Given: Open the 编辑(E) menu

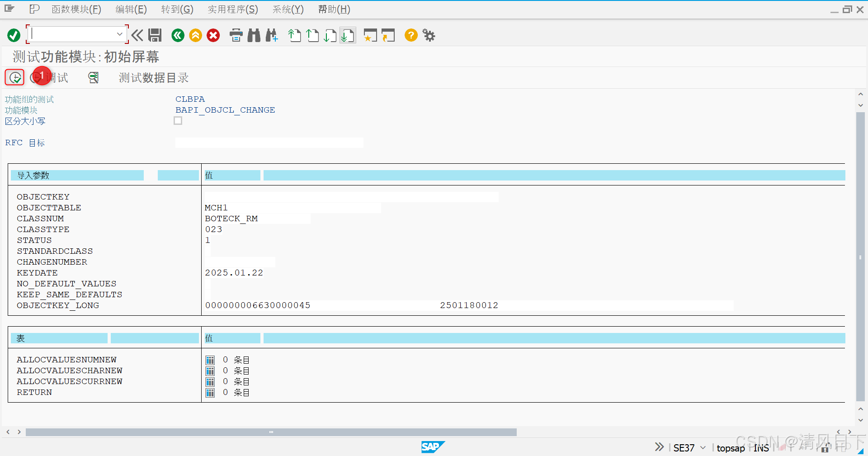Looking at the screenshot, I should pos(131,9).
